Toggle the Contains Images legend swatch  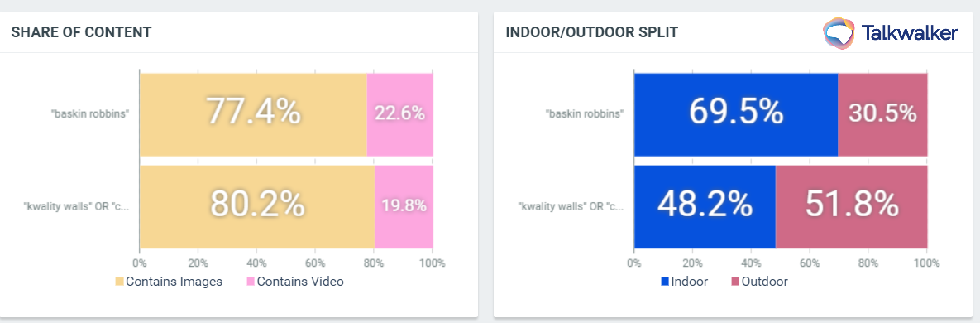click(x=119, y=282)
